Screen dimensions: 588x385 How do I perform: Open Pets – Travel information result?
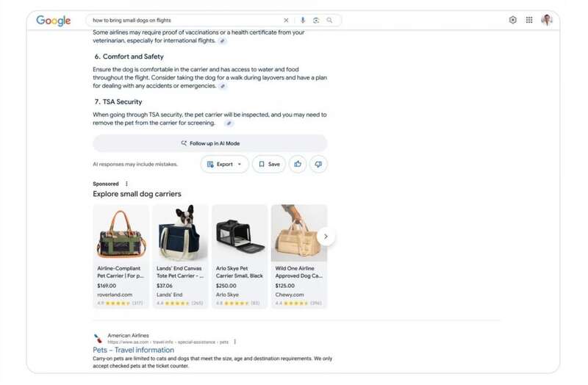tap(134, 350)
